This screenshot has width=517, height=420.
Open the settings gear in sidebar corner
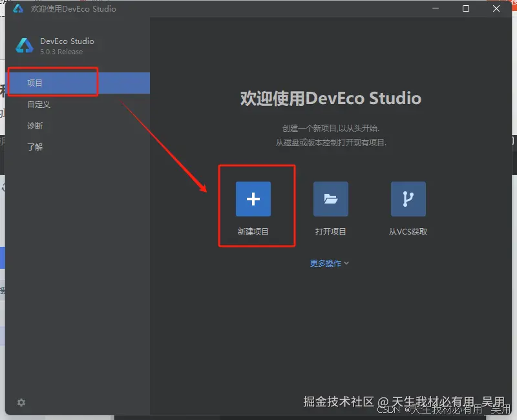pos(21,403)
